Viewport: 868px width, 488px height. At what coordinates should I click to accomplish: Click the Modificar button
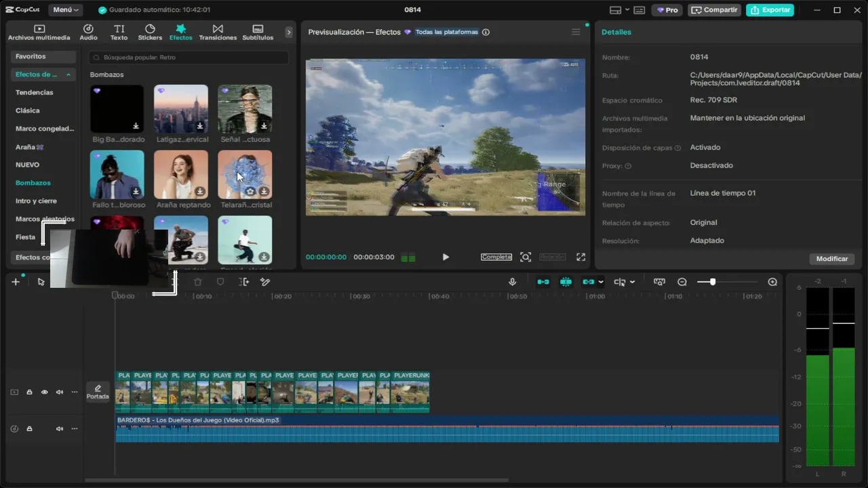click(832, 259)
